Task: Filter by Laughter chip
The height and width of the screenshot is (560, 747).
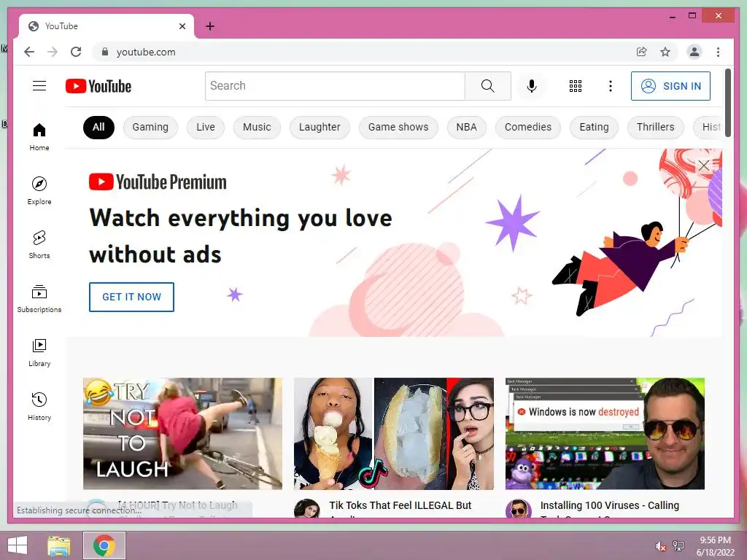Action: point(320,127)
